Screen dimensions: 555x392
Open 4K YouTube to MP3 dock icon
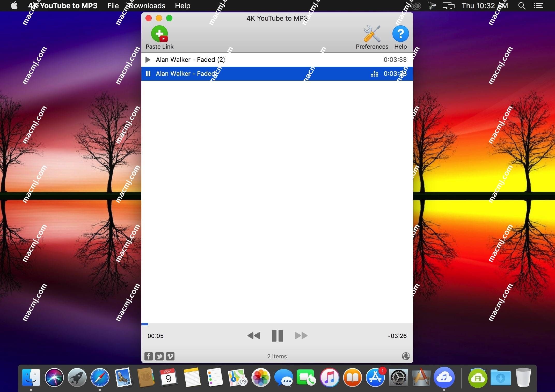[x=444, y=378]
